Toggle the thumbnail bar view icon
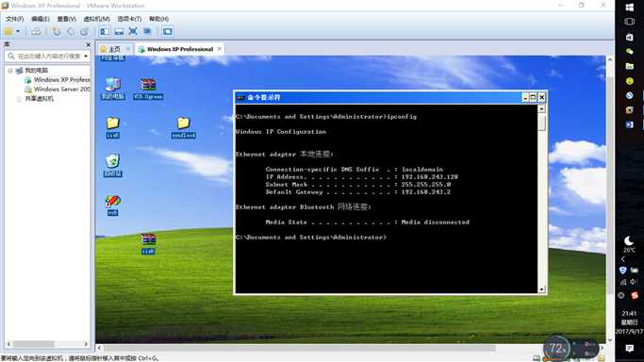Screen dimensions: 644x362 [119, 32]
